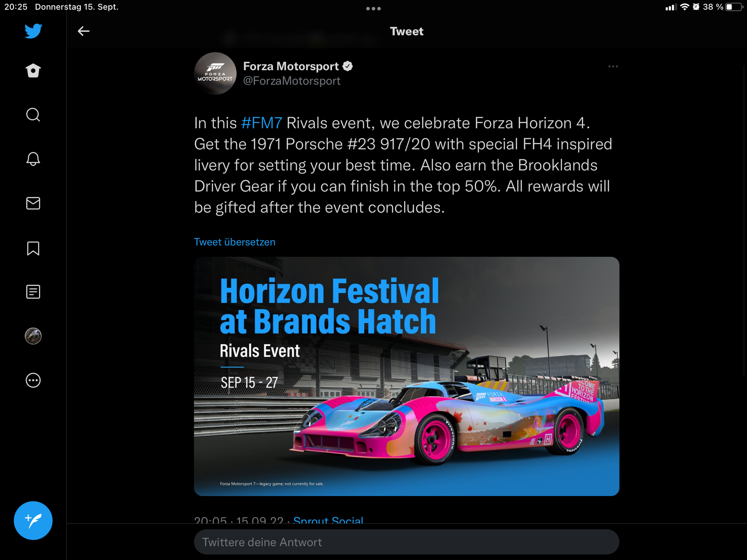Open Messages envelope icon
Viewport: 747px width, 560px height.
[x=33, y=203]
